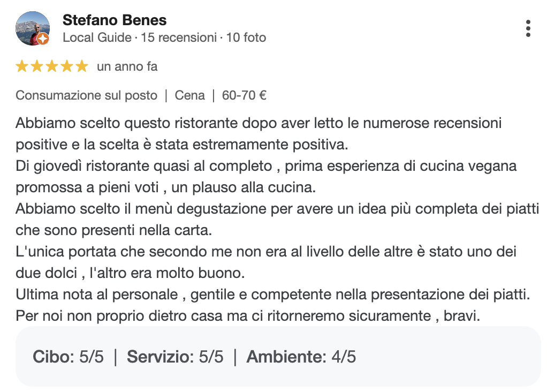Click the fifth rating star
The image size is (547, 392).
[x=81, y=66]
